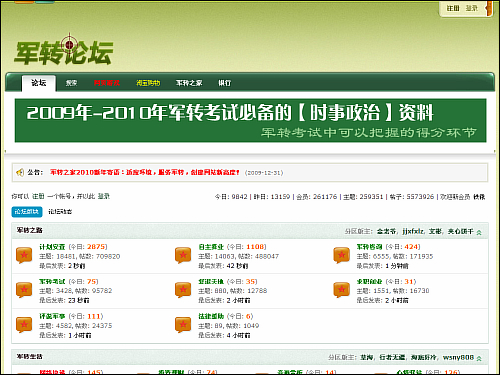Select the 论坛 navigation tab
Screen dimensions: 500x375
[39, 83]
